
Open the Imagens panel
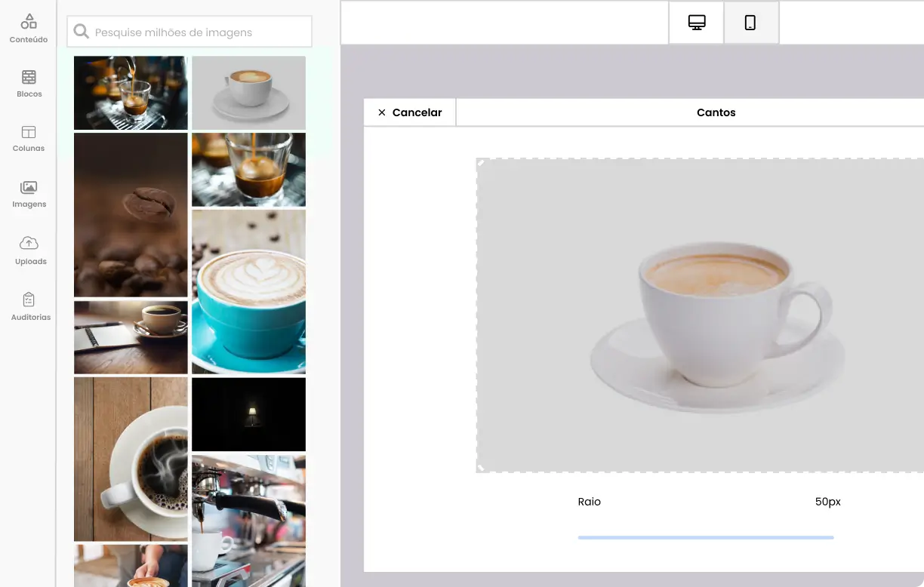pyautogui.click(x=29, y=194)
